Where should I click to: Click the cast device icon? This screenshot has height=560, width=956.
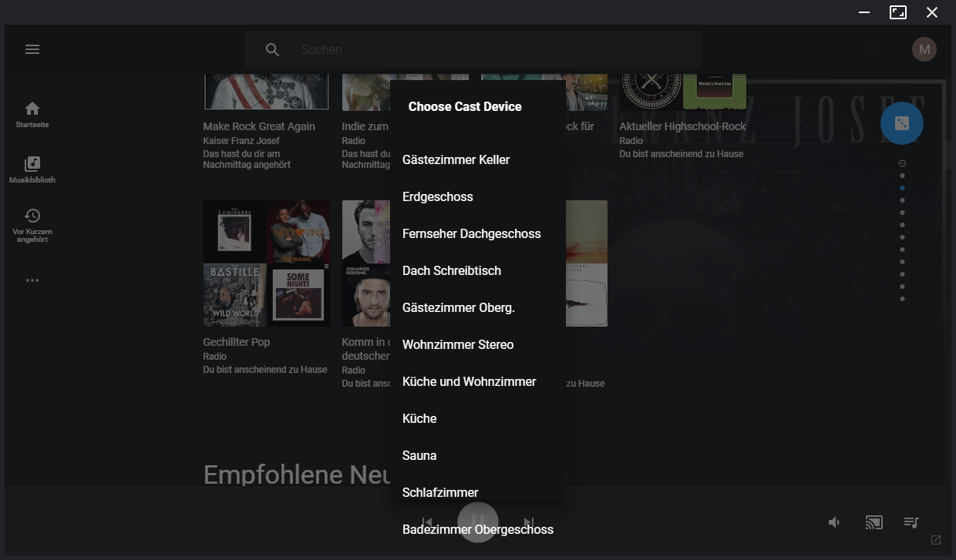874,522
